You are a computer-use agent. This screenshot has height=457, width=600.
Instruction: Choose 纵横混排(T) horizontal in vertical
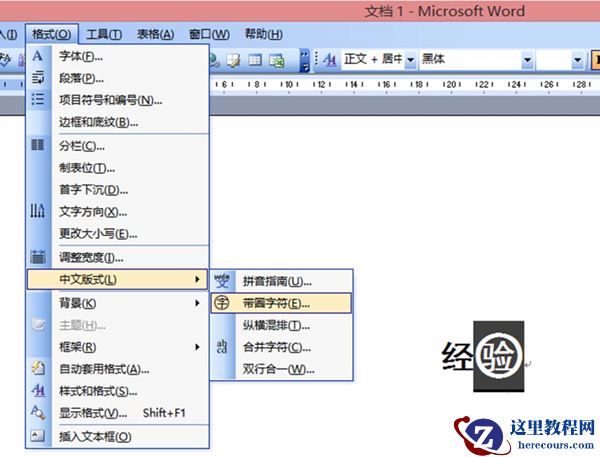(x=281, y=325)
